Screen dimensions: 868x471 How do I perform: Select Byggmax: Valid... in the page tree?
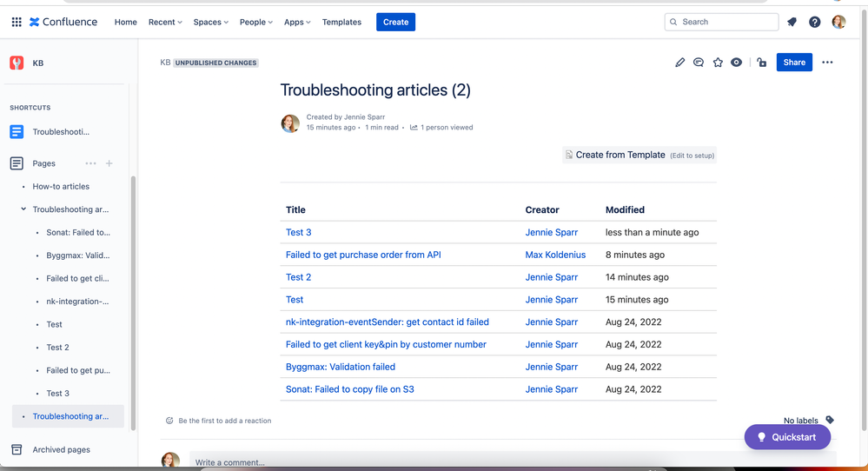coord(78,255)
